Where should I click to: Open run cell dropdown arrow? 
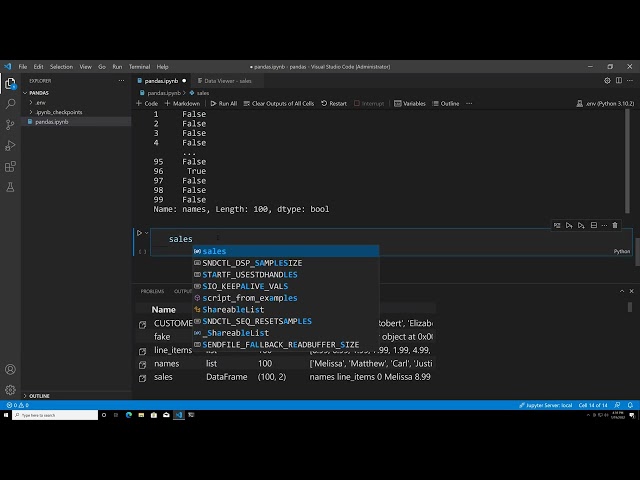[x=147, y=233]
